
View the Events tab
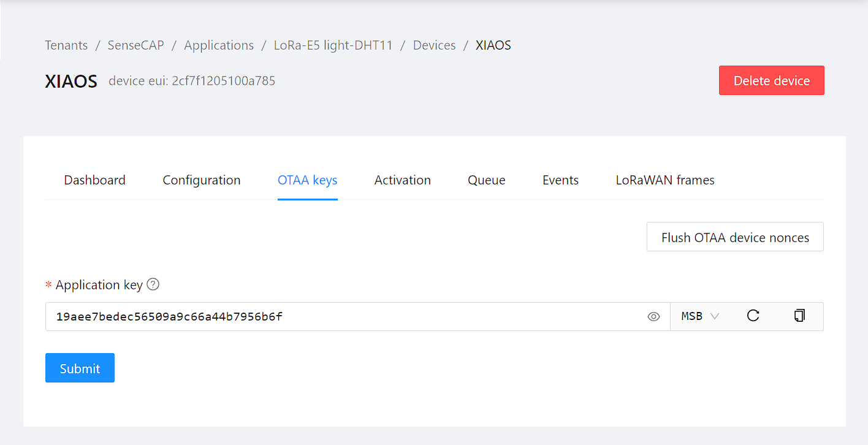coord(561,180)
